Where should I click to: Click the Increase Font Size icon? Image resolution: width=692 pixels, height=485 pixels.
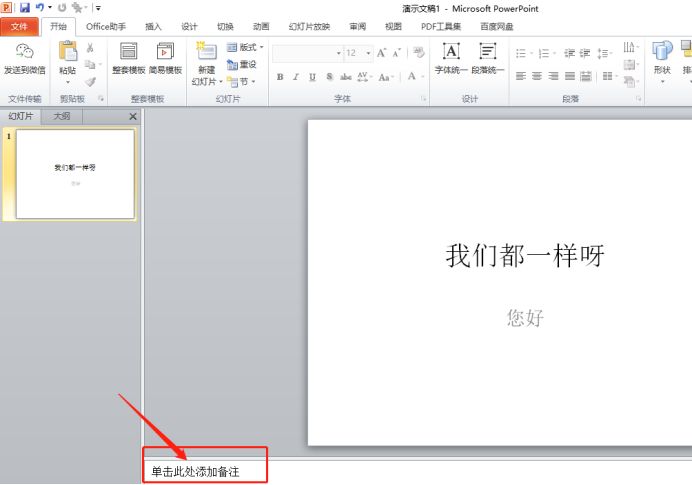click(x=382, y=53)
